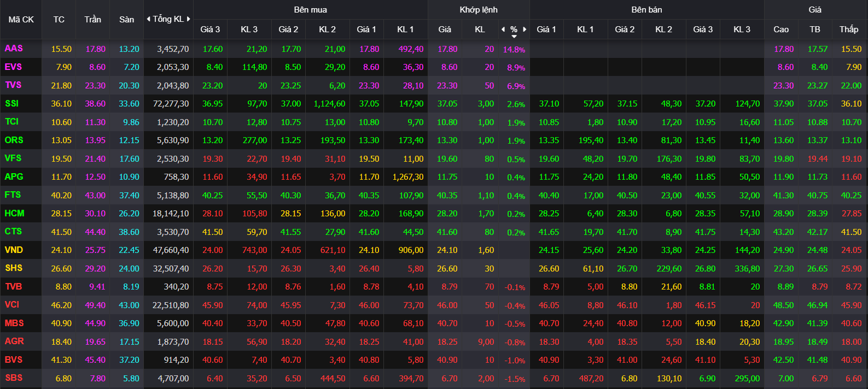The image size is (868, 389).
Task: Open VFS stock symbol
Action: pyautogui.click(x=13, y=158)
